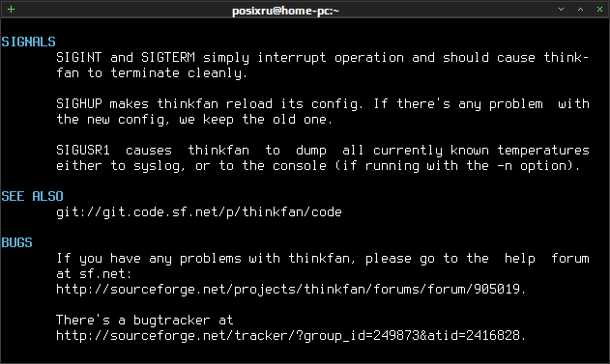Click the word SIGTERM in the text

click(x=168, y=58)
